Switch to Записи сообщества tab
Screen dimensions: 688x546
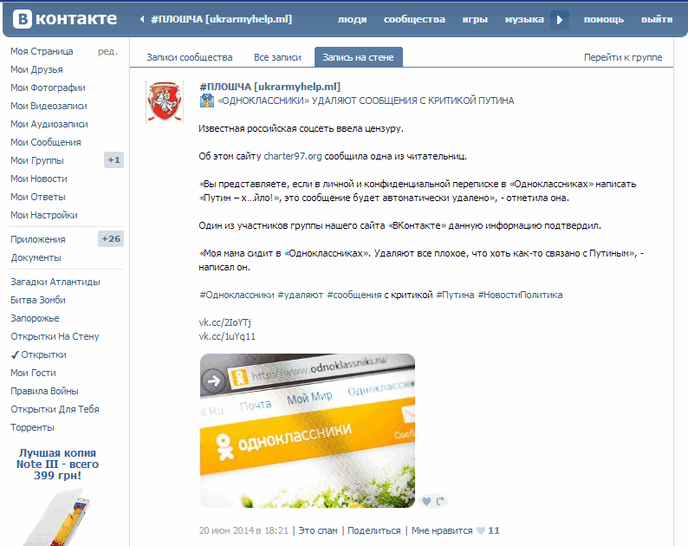tap(190, 57)
